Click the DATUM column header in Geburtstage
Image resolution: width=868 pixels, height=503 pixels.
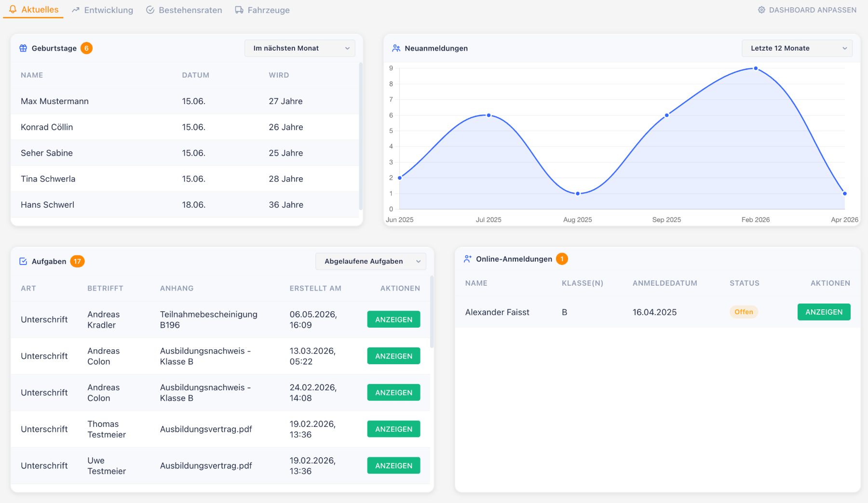click(196, 75)
